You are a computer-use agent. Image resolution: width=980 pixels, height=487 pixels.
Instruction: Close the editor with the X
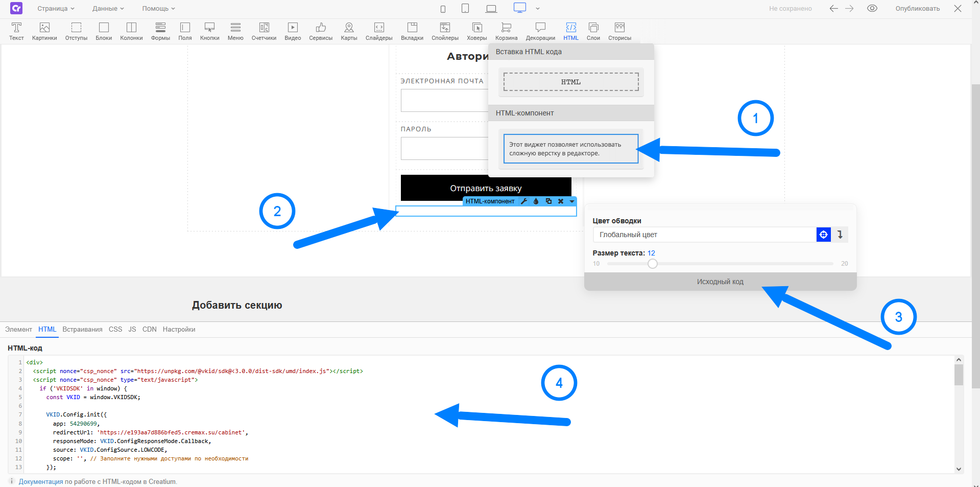[x=958, y=8]
